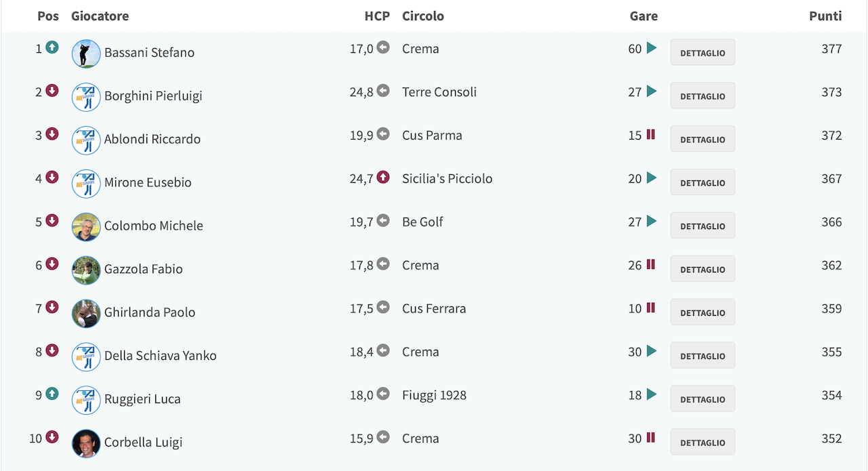
Task: Click the Gare column header
Action: 644,16
